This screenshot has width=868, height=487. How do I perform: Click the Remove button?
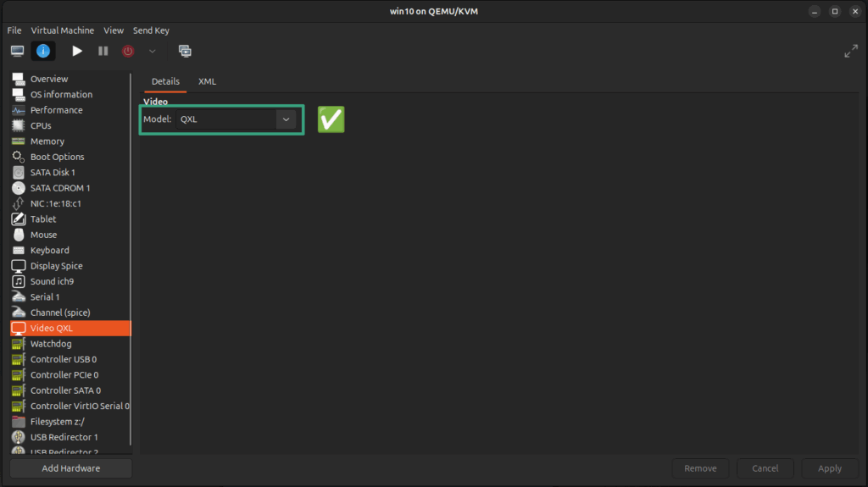point(700,468)
